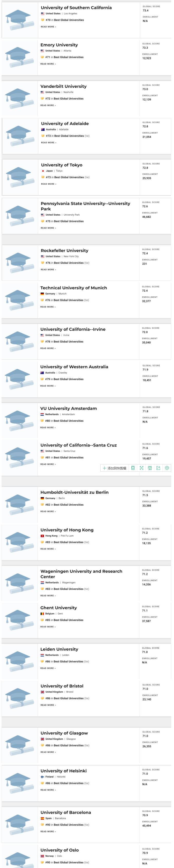174x868 pixels.
Task: Click the 添加到快剪辑 add-to-clip button
Action: click(x=114, y=468)
